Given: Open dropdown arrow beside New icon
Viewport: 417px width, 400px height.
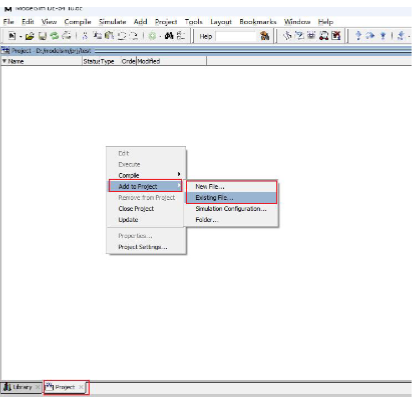Looking at the screenshot, I should (20, 36).
